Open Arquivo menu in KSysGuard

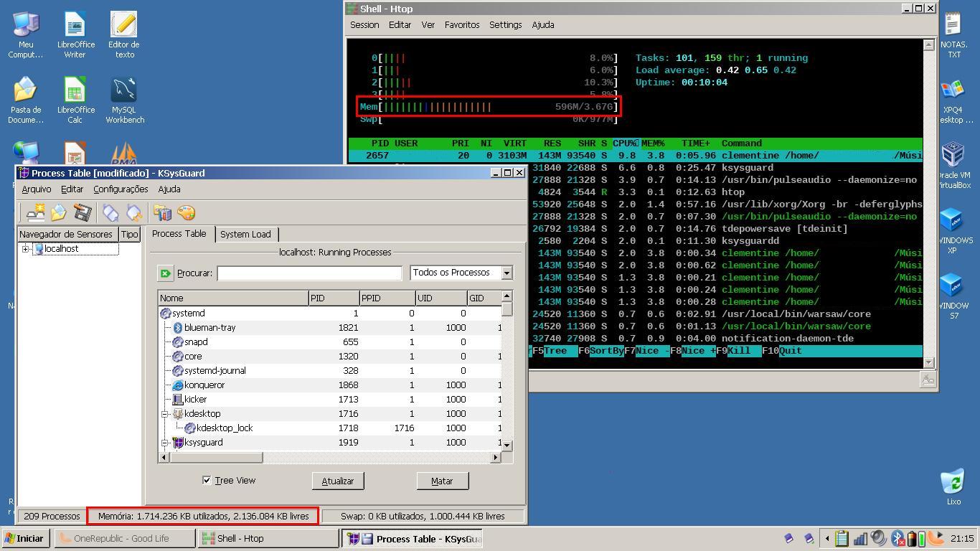[x=36, y=189]
